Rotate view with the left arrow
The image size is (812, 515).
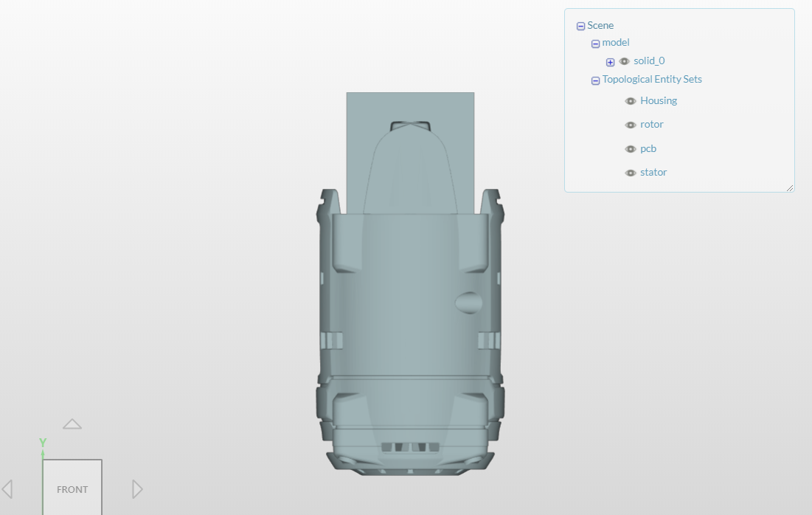pyautogui.click(x=7, y=489)
